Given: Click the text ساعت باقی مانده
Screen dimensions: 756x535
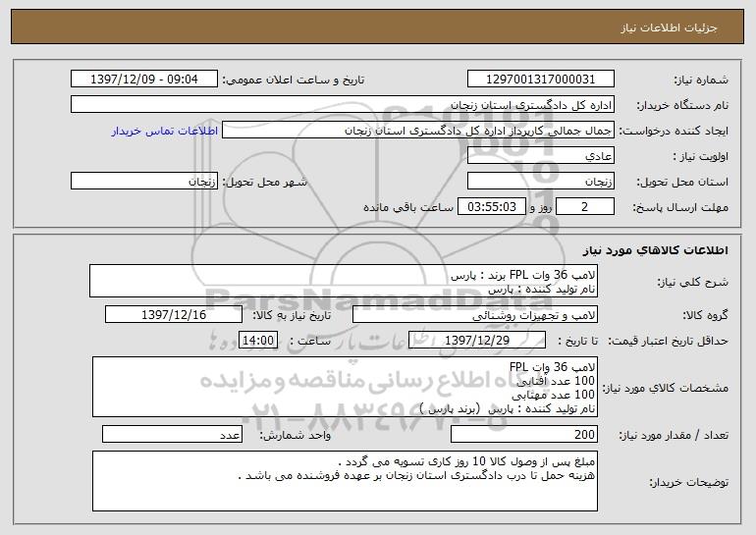Looking at the screenshot, I should pos(408,207).
